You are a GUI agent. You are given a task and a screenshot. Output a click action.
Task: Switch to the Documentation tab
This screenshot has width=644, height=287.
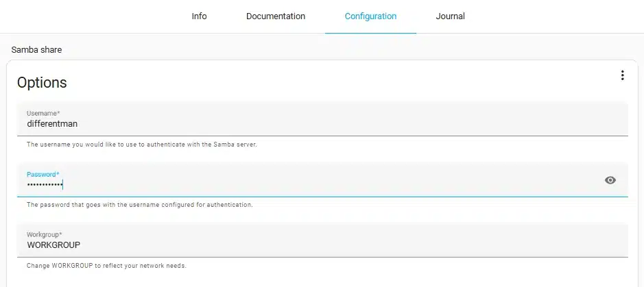[x=276, y=16]
